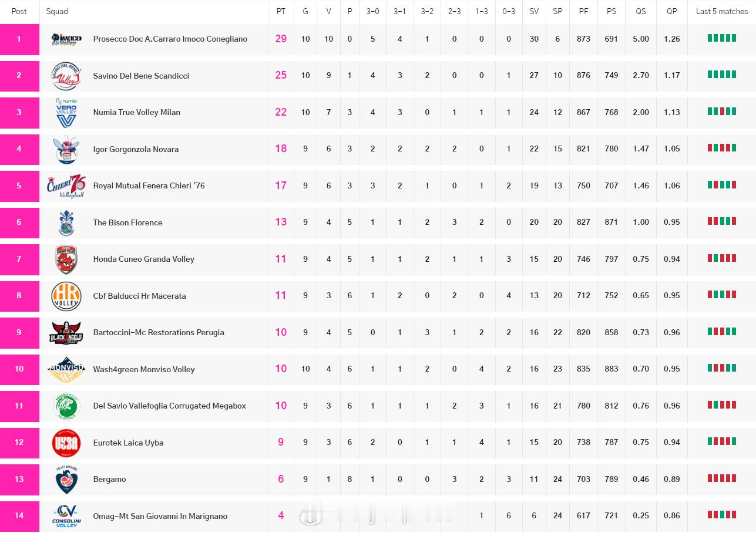
Task: Select the Monviso Volley team logo
Action: coord(66,369)
